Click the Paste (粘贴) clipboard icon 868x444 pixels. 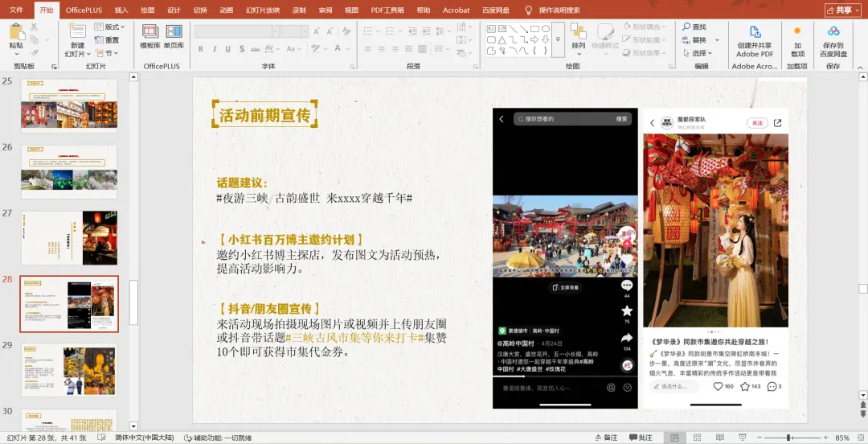(17, 31)
